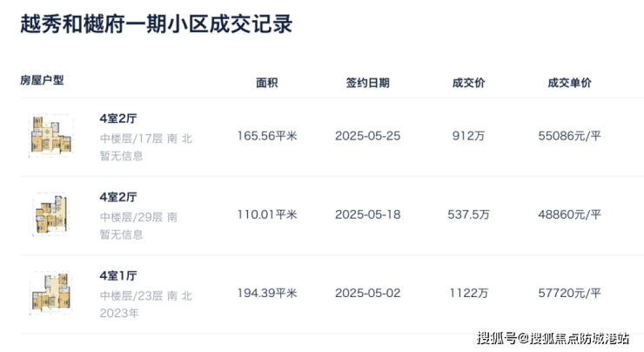The image size is (644, 352).
Task: Click the 面积 column header
Action: pyautogui.click(x=266, y=84)
